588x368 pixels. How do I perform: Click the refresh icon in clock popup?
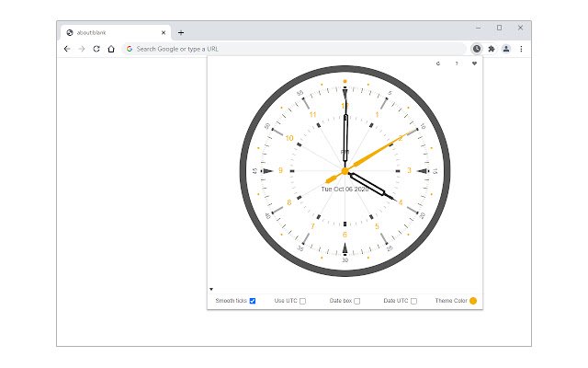(x=438, y=63)
